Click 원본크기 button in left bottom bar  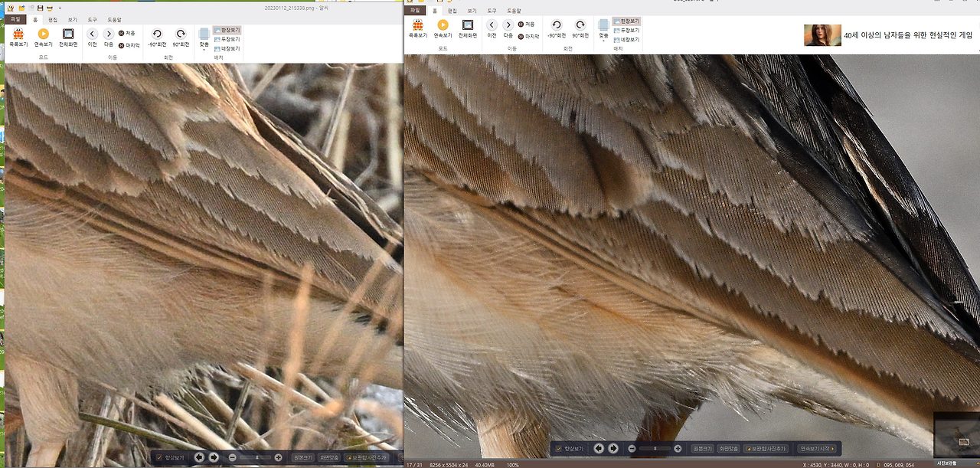303,457
